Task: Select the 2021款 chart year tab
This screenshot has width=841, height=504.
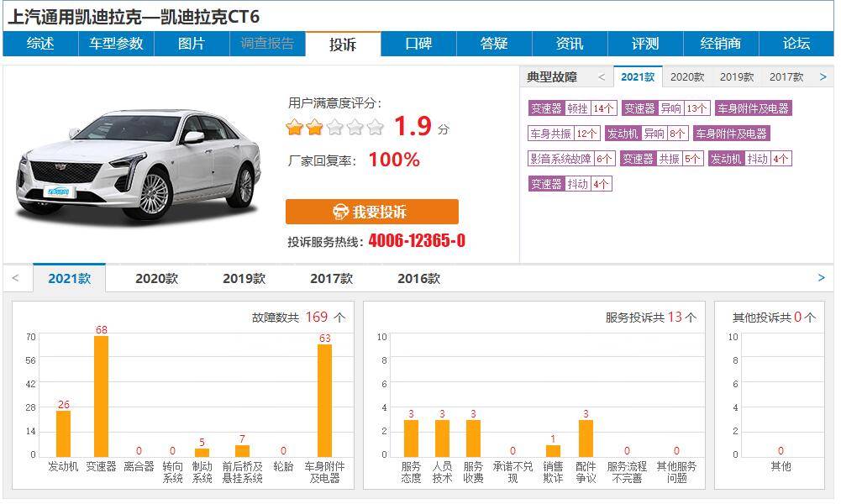Action: [x=69, y=278]
